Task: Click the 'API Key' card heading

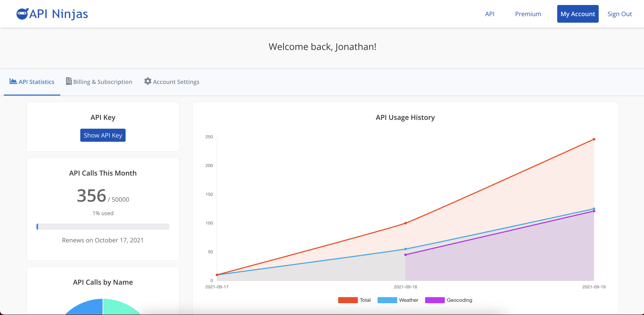Action: (103, 118)
